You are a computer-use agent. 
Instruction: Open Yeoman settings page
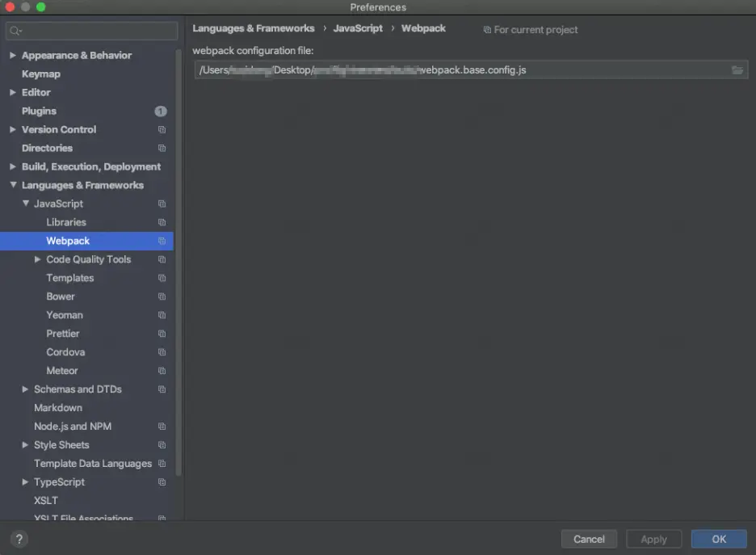pos(65,315)
